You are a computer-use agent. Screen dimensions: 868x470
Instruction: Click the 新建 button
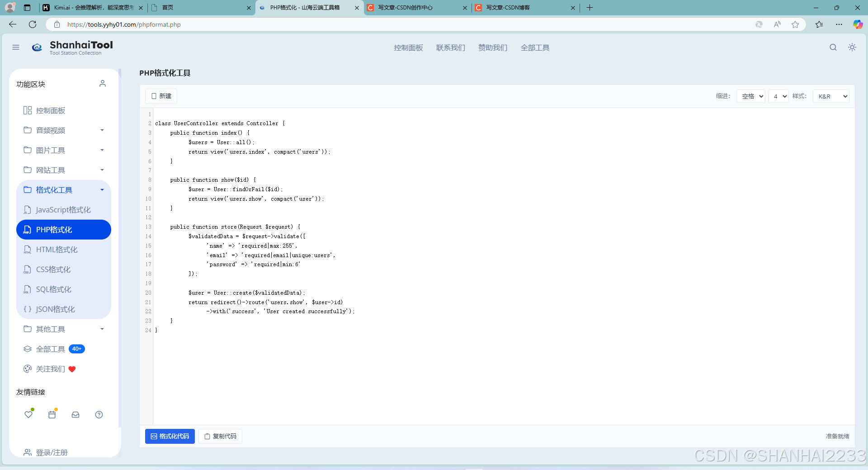[x=161, y=96]
